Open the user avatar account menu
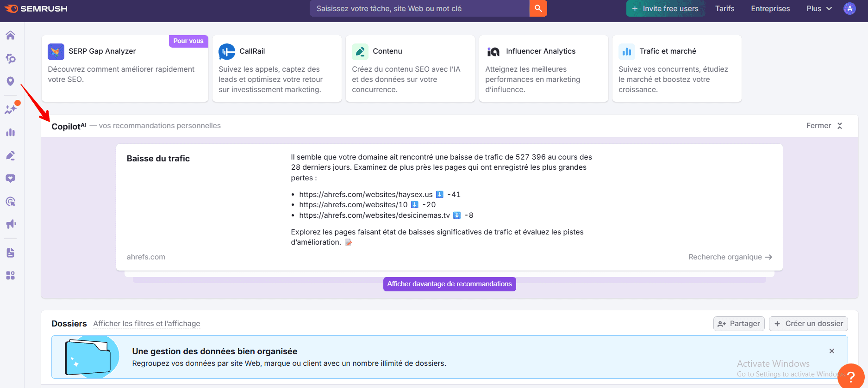 849,8
